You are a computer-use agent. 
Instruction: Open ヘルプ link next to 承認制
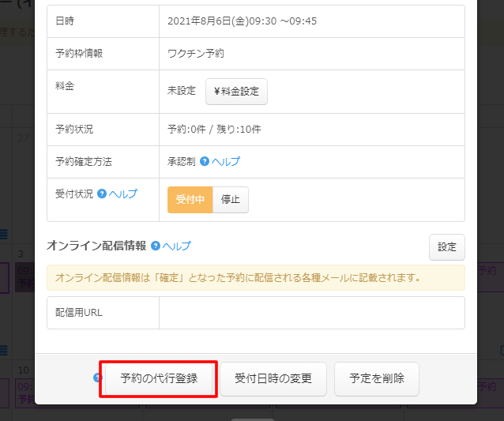click(x=225, y=161)
